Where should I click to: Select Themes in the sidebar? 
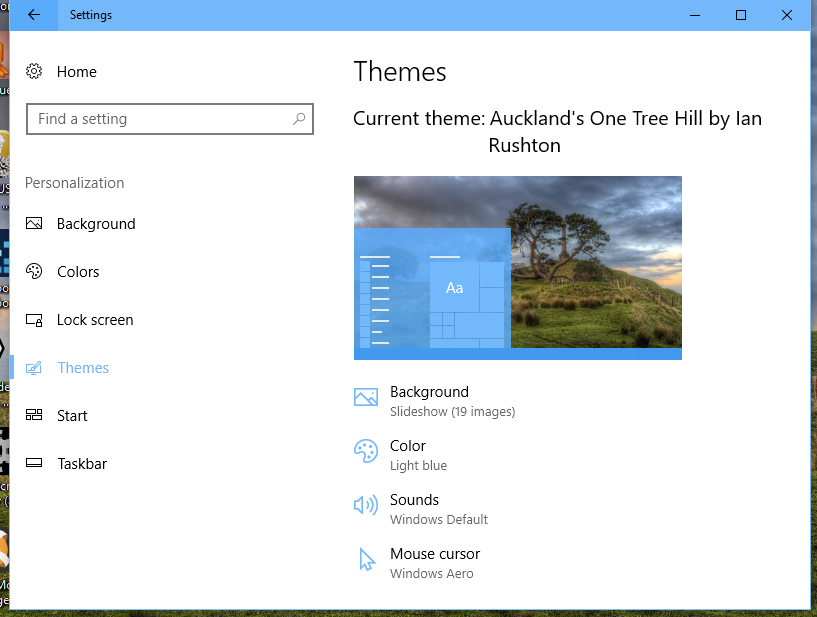(83, 368)
